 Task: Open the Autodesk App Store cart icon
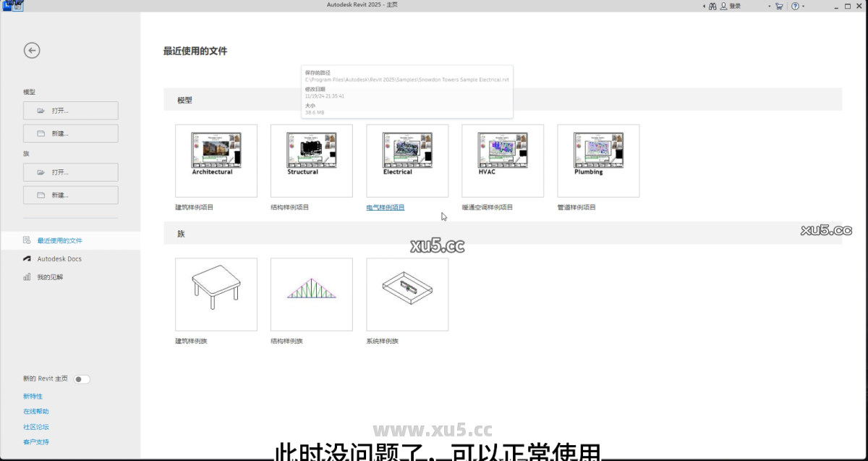tap(779, 5)
